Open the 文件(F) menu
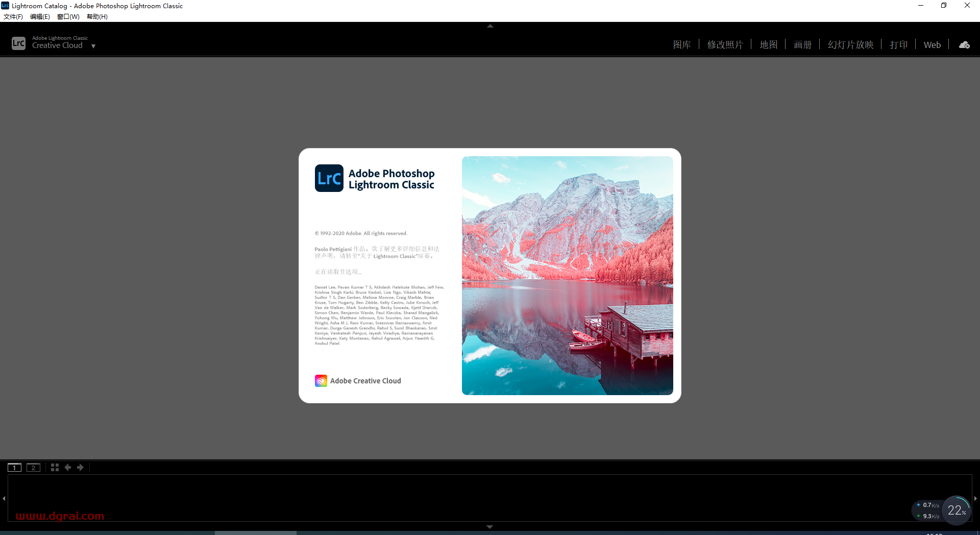 (13, 16)
